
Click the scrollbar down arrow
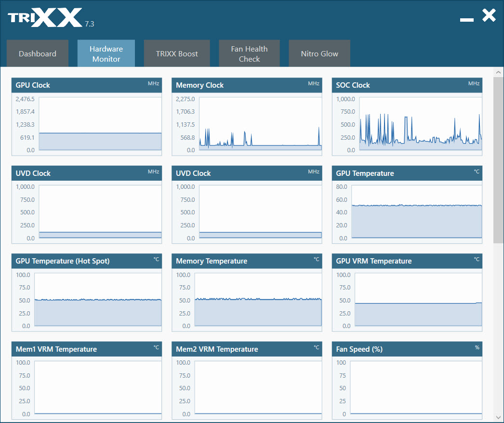(499, 418)
